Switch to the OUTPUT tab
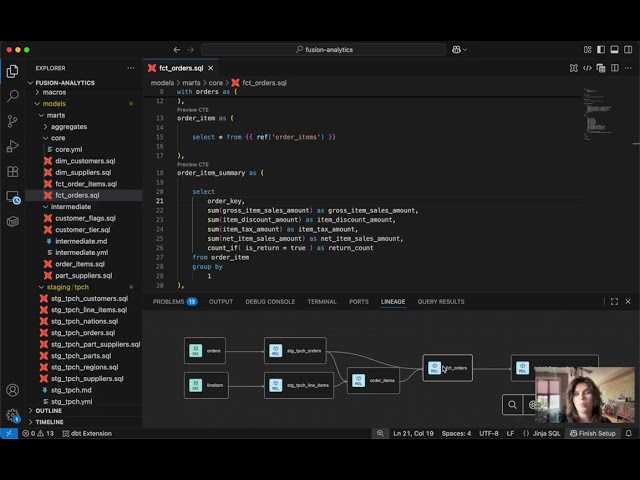Image resolution: width=640 pixels, height=480 pixels. pos(221,302)
